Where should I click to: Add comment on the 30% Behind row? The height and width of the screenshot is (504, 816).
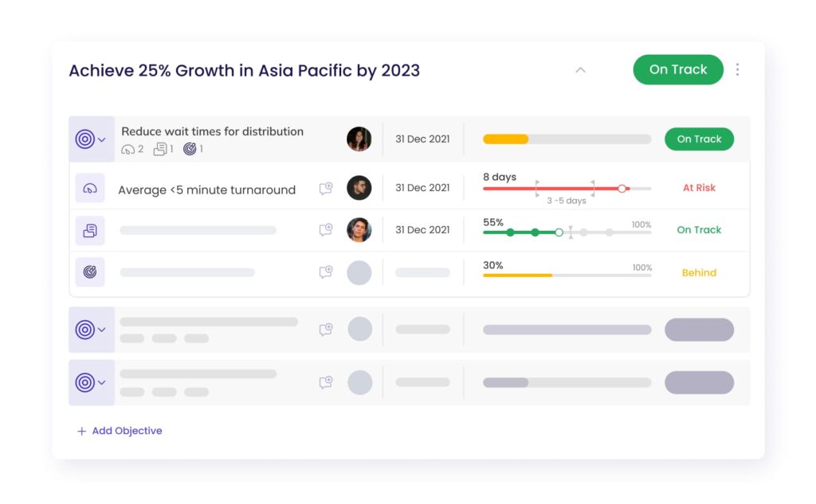pos(326,272)
